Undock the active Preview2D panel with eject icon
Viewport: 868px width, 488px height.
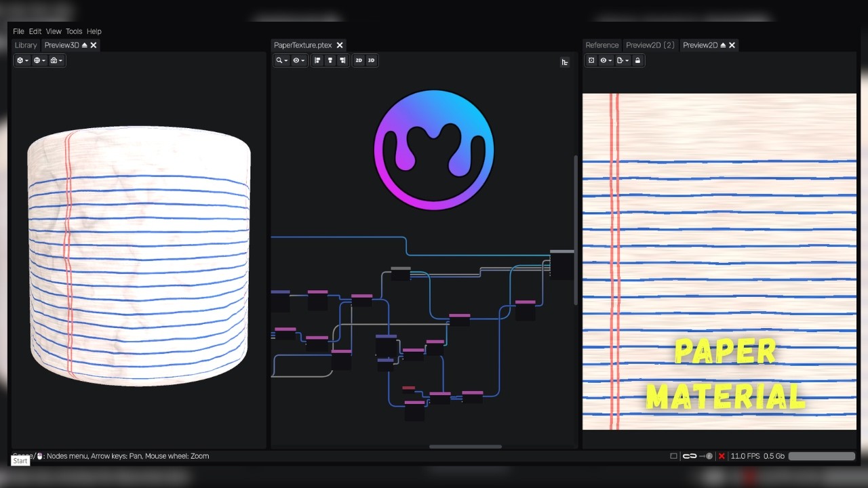(723, 45)
